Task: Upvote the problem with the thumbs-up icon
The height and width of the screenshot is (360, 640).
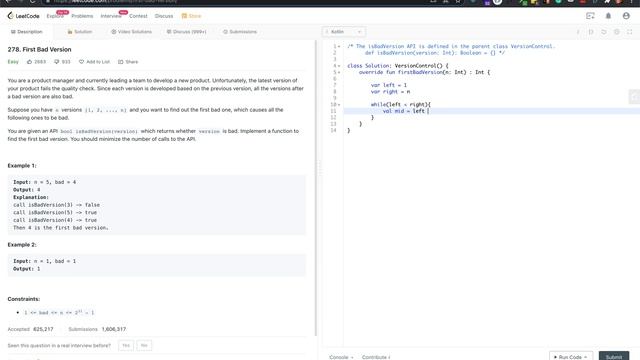Action: tap(29, 62)
